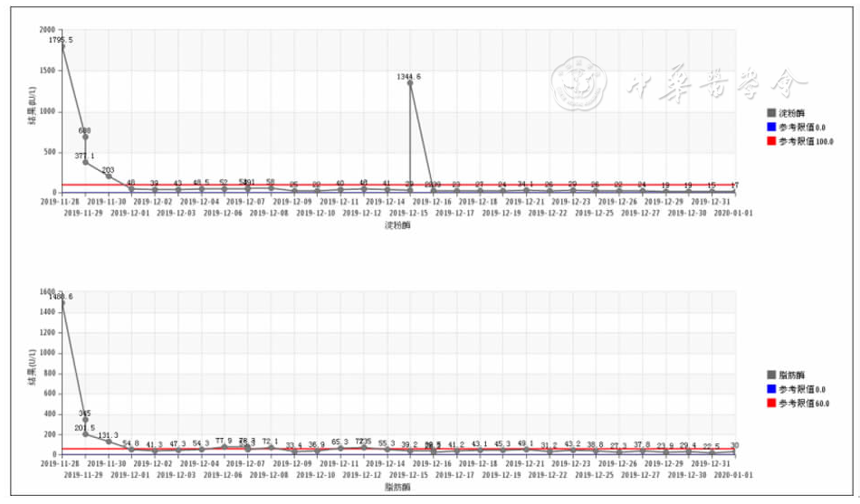This screenshot has width=860, height=504.
Task: Click blue swatch in amylase chart legend
Action: [771, 128]
